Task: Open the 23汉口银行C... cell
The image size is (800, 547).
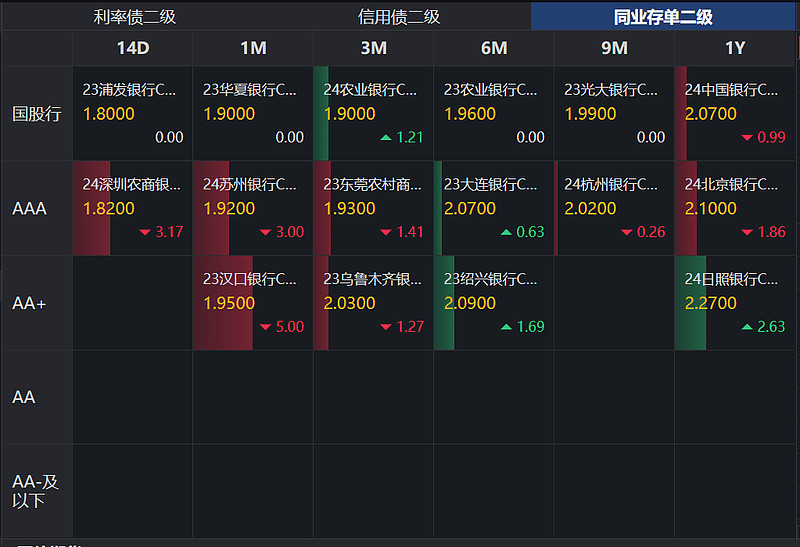Action: click(x=253, y=303)
